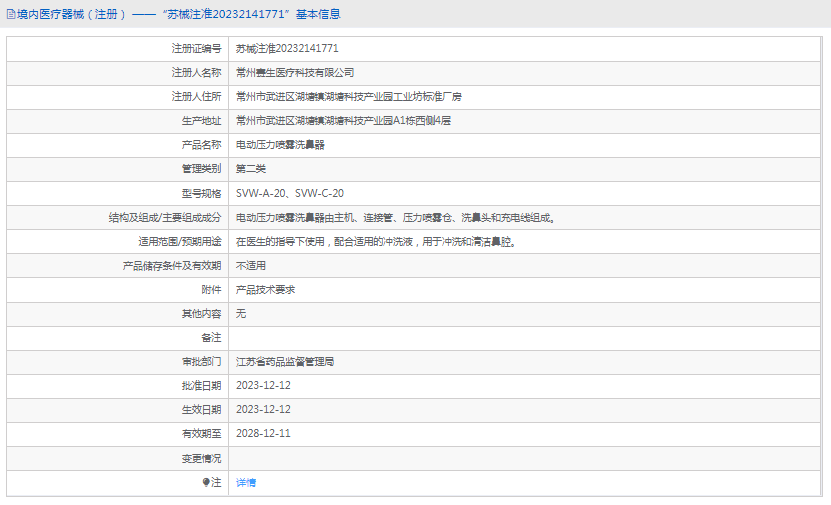Screen dimensions: 831x505
Task: Click the 有效期至 label
Action: pos(201,433)
